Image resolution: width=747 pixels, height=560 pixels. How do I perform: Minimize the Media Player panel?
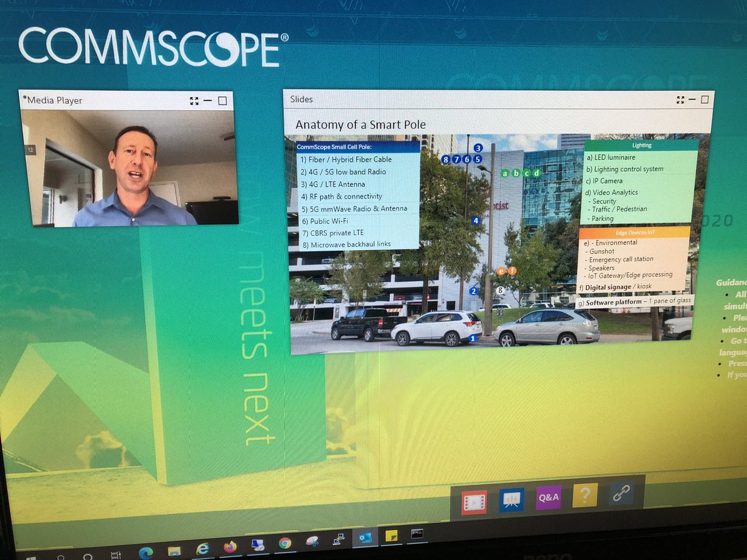pos(208,100)
